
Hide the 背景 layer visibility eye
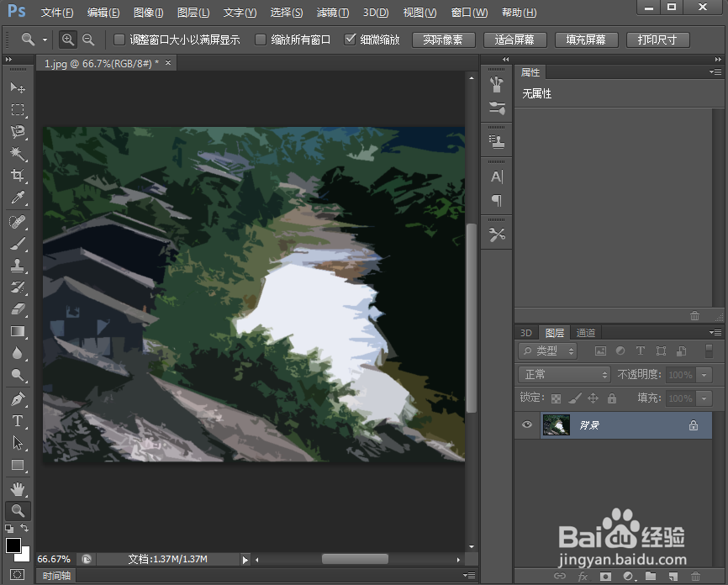(527, 424)
